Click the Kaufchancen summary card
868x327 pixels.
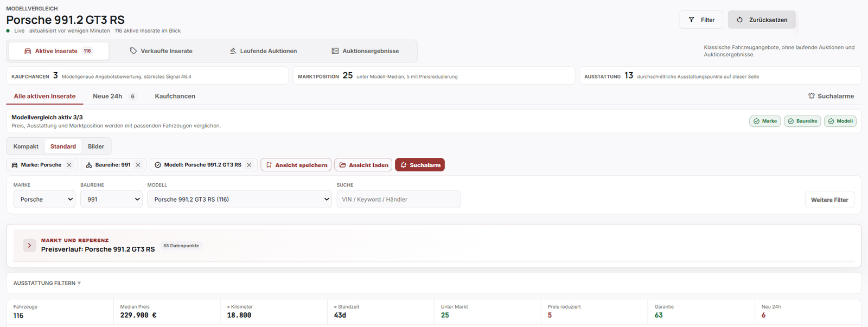click(x=148, y=76)
